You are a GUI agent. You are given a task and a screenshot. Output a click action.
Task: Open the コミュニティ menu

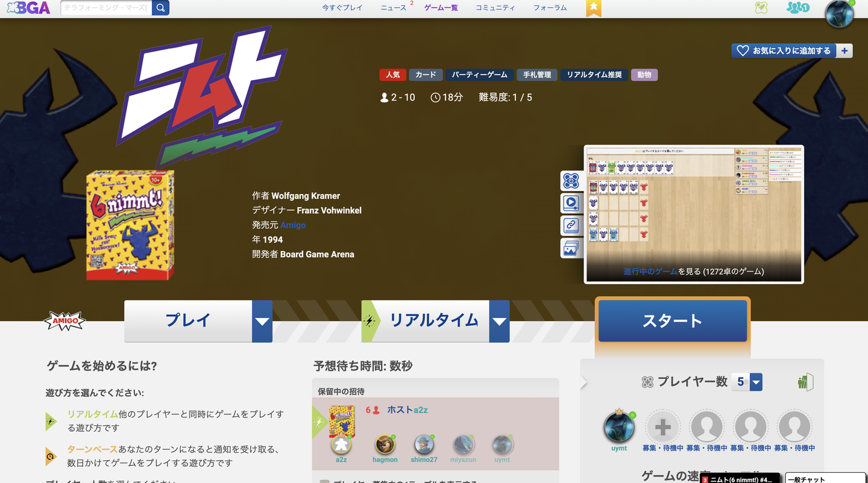click(x=495, y=8)
